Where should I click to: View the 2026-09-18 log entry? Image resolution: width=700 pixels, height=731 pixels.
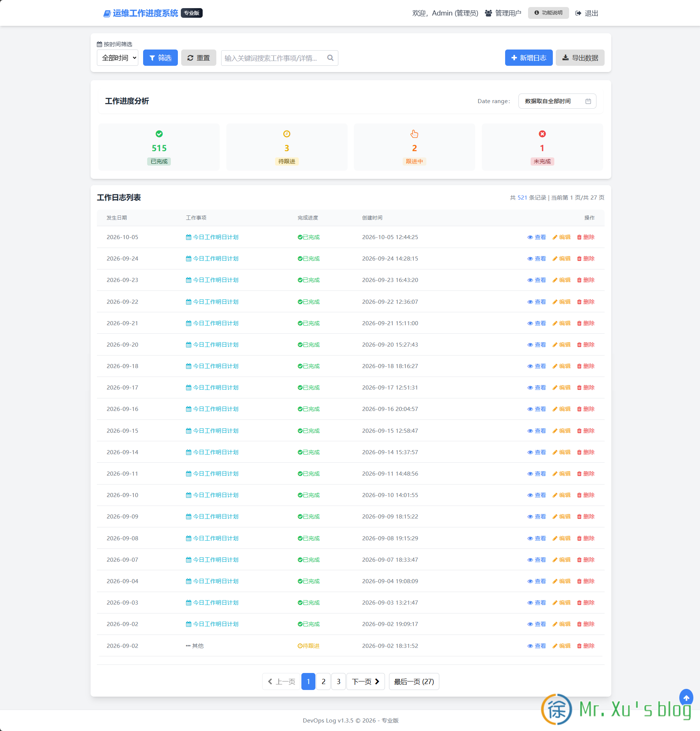[x=537, y=366]
